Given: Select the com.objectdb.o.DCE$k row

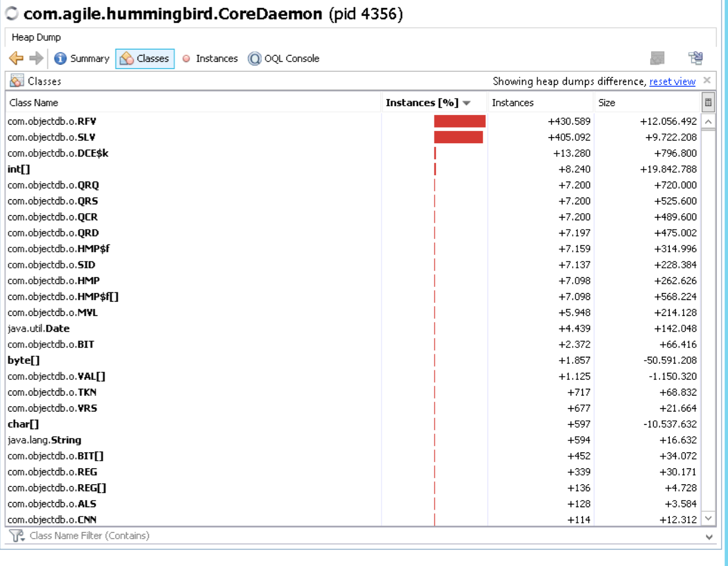Looking at the screenshot, I should 353,153.
